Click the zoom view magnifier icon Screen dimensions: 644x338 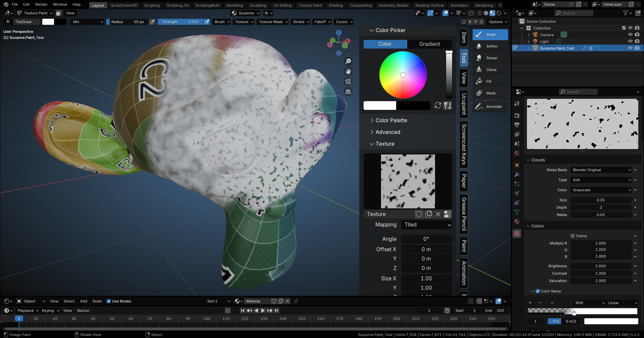point(348,61)
